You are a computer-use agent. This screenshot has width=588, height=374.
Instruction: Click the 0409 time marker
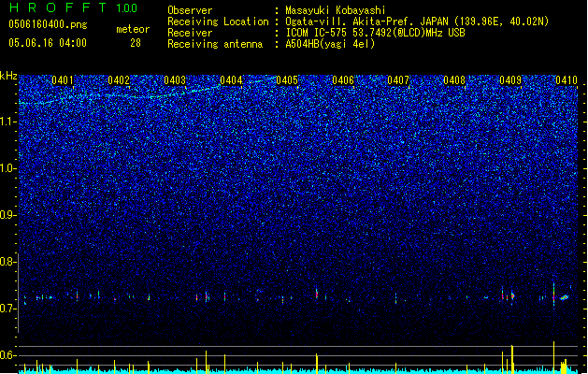pos(510,80)
